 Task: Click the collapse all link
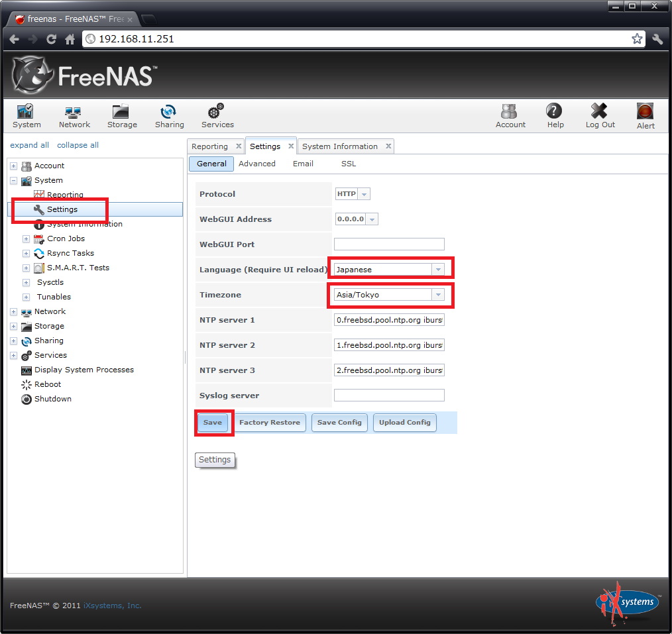point(78,145)
